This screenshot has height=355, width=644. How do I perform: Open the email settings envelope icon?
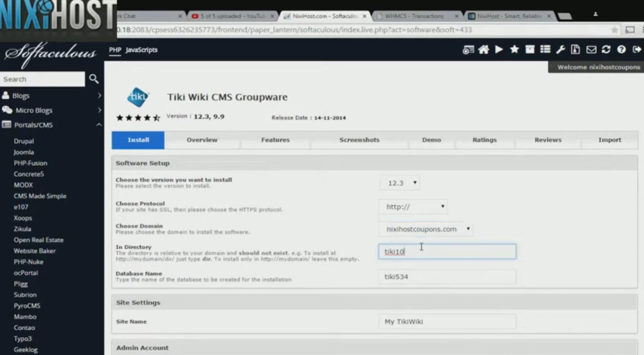tap(591, 50)
